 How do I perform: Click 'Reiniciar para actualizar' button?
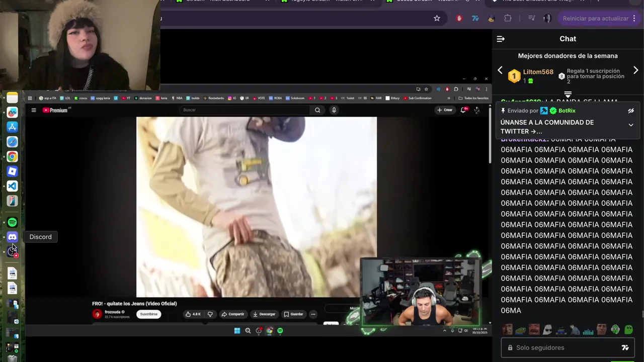point(596,18)
